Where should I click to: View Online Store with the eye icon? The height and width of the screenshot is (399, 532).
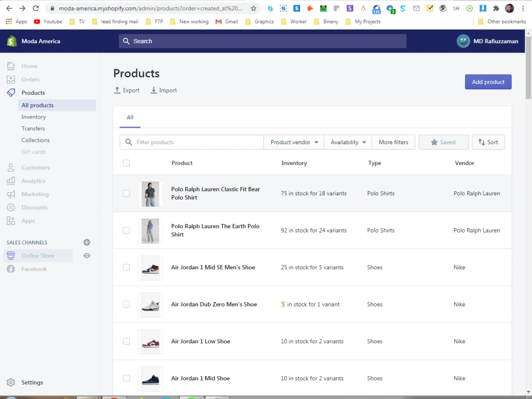[x=87, y=255]
